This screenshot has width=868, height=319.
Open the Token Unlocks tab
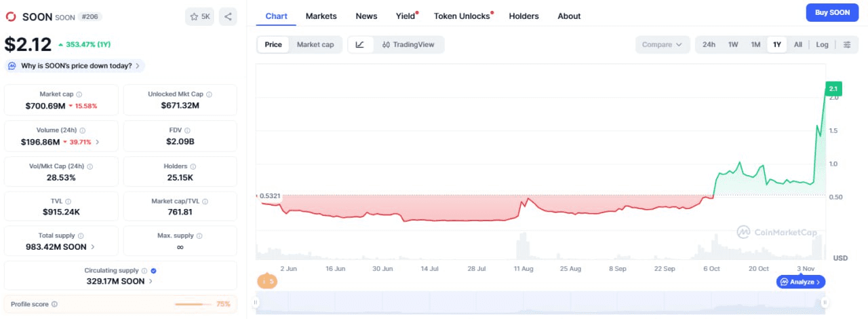tap(462, 16)
